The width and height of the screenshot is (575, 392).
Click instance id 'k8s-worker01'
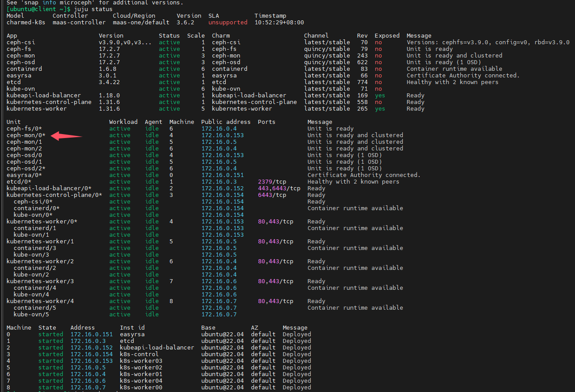pyautogui.click(x=141, y=374)
